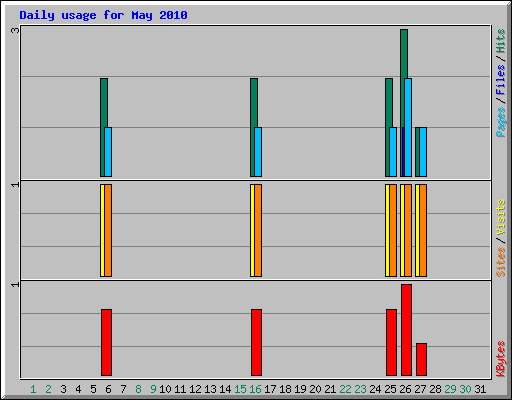Image resolution: width=512 pixels, height=400 pixels.
Task: Click green day "29" on the date axis
Action: 450,389
